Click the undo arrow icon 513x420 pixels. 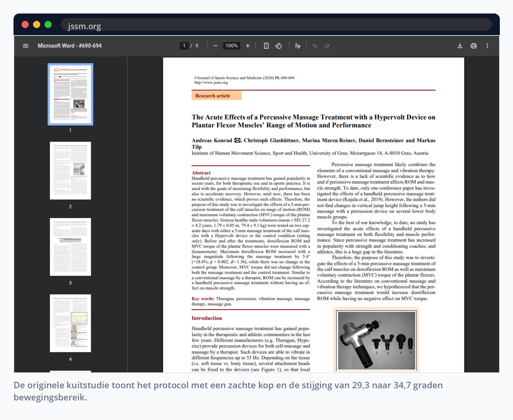[315, 46]
